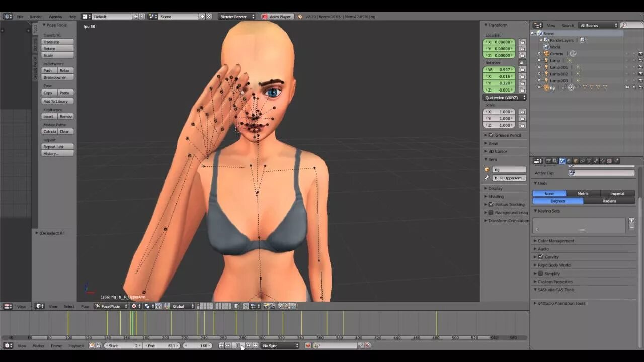
Task: Enable the Simplify checkbox
Action: [541, 274]
